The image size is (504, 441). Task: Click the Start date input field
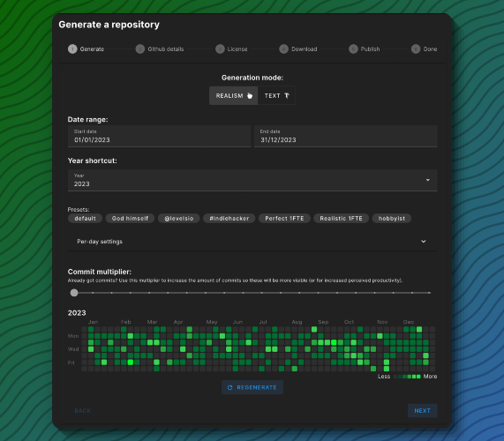click(159, 136)
